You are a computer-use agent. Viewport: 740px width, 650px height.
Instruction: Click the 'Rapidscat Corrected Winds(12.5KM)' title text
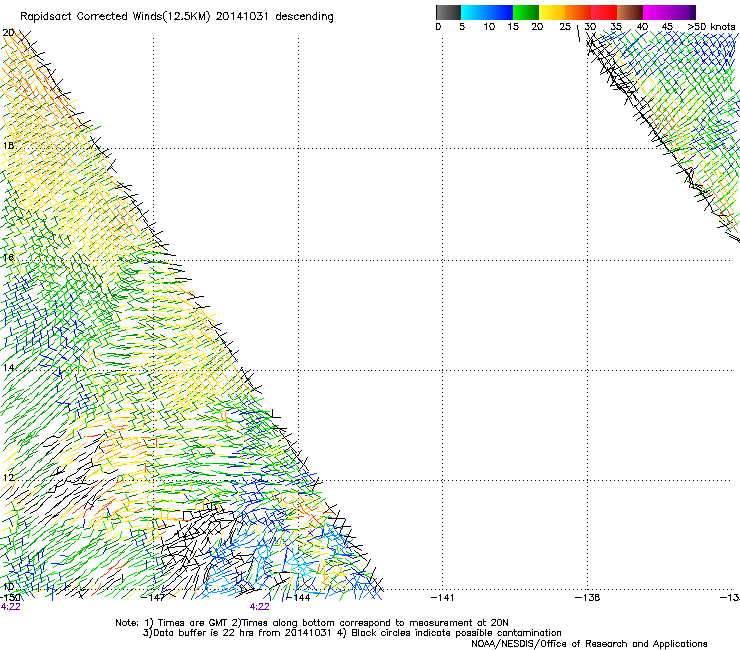(115, 17)
